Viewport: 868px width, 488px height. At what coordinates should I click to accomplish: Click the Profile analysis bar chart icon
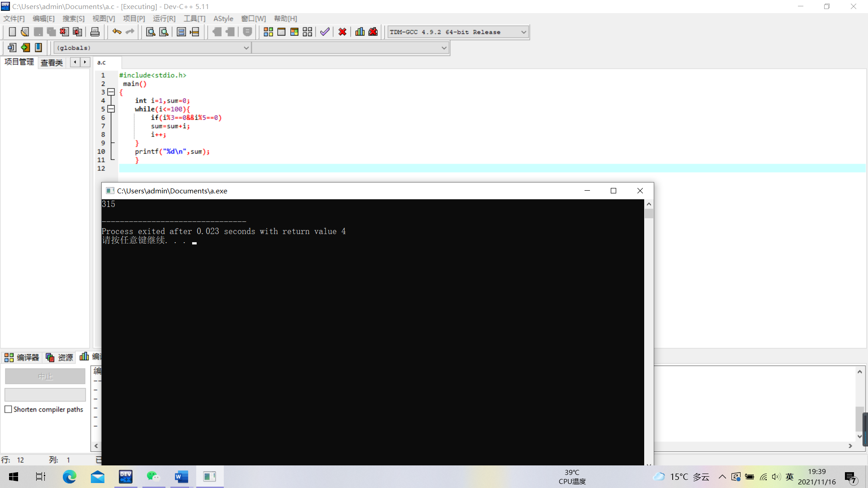point(360,32)
